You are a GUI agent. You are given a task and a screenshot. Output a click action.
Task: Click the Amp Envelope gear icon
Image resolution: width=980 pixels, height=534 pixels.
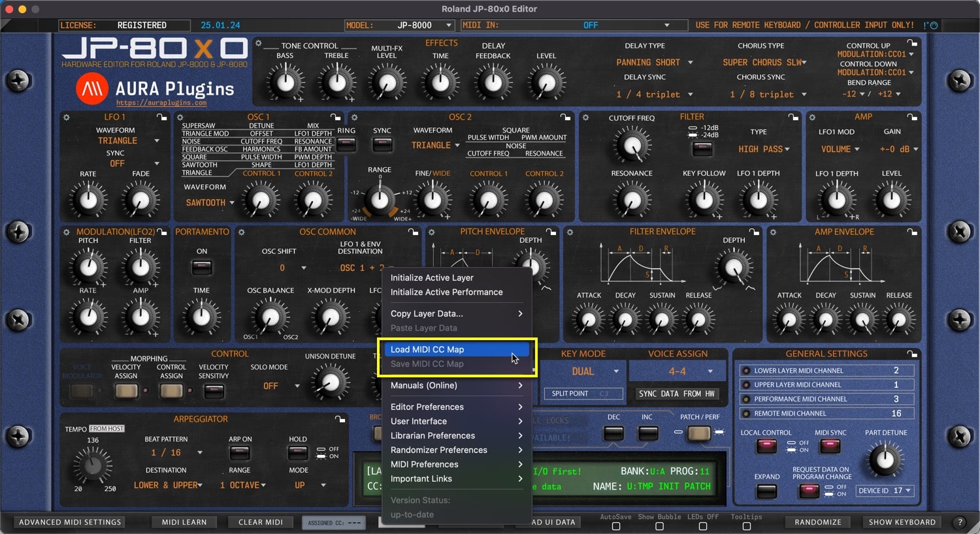click(x=774, y=232)
